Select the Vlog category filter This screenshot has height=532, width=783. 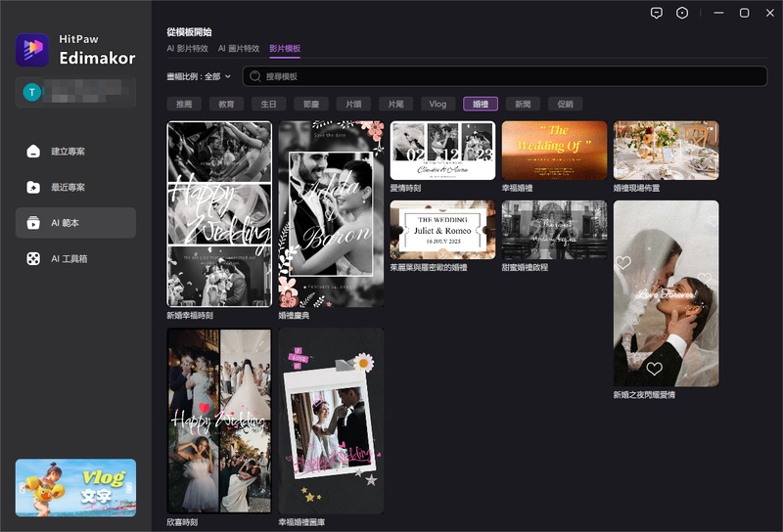pos(438,104)
